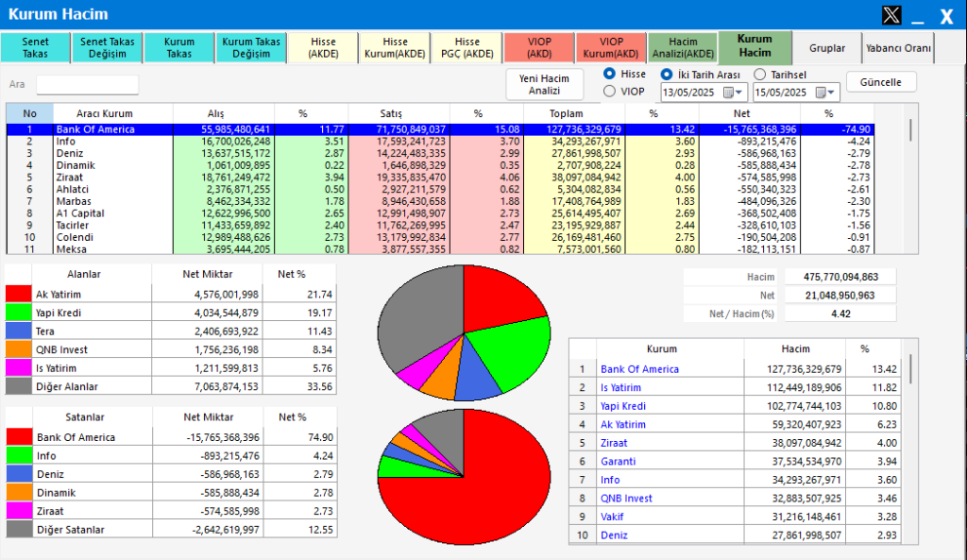Screen dimensions: 967x560
Task: Open the Info link in Kurum list
Action: point(610,480)
